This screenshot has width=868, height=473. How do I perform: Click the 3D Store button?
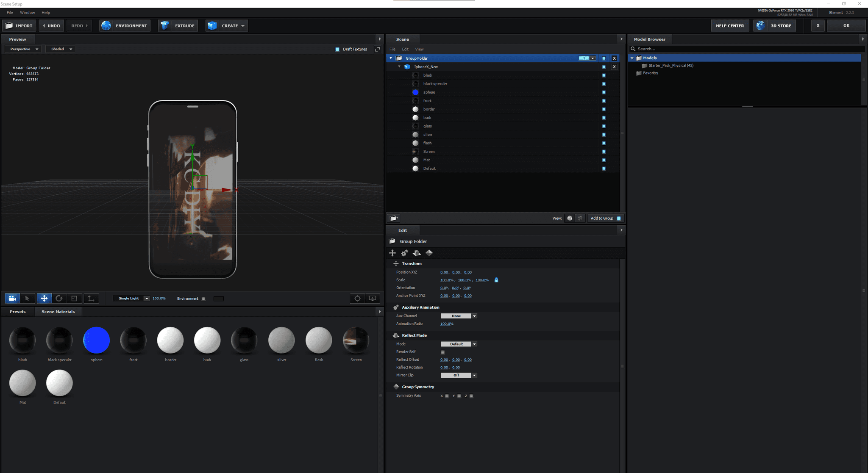(x=775, y=26)
